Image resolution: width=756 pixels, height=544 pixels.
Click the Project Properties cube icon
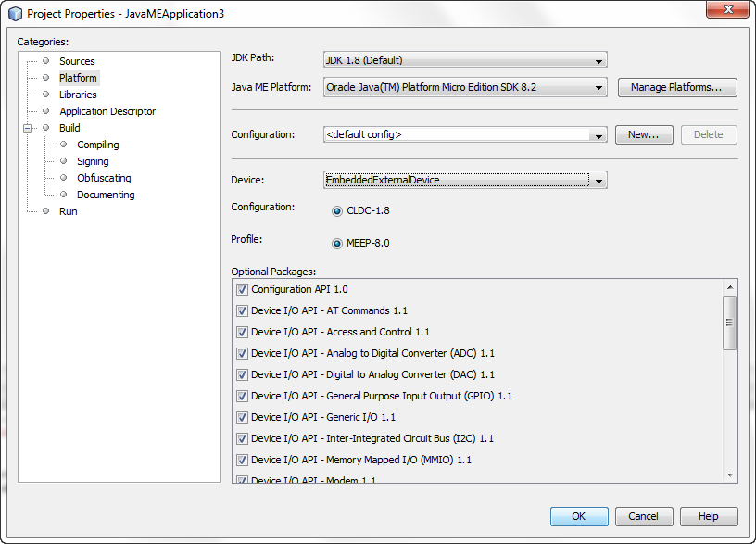[x=16, y=14]
